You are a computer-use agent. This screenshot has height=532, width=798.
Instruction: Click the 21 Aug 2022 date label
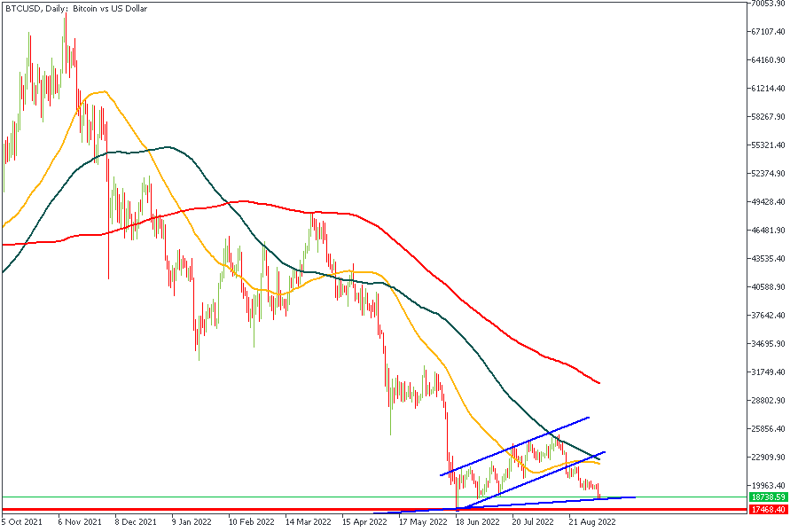point(591,523)
